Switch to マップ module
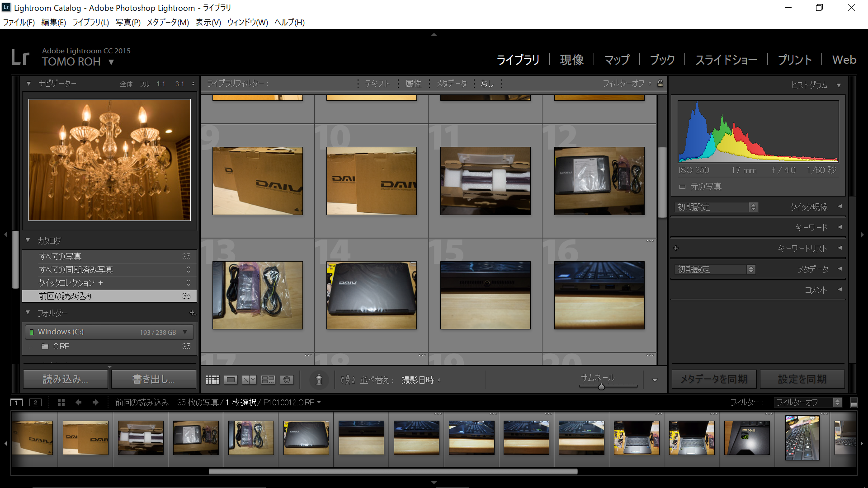The height and width of the screenshot is (488, 868). click(617, 60)
